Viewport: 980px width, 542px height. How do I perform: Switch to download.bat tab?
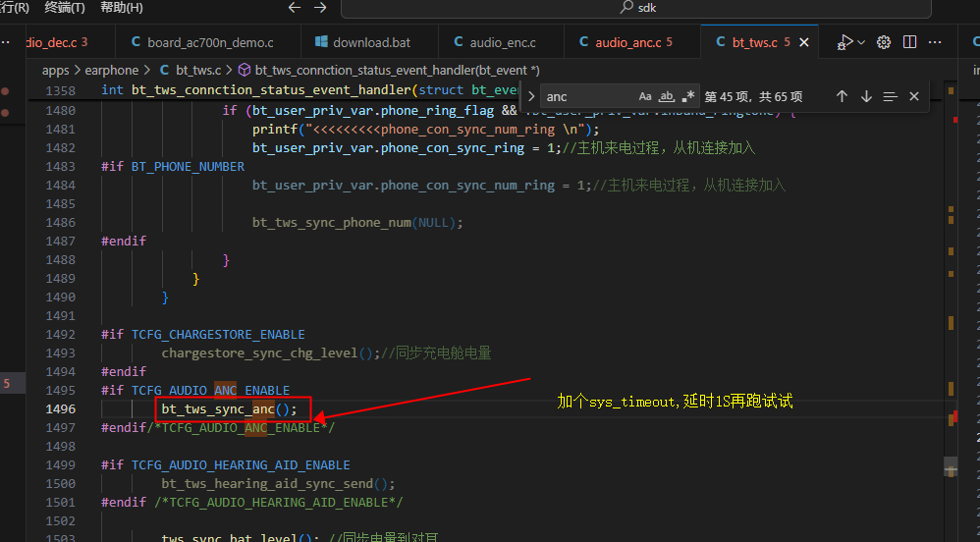point(363,42)
